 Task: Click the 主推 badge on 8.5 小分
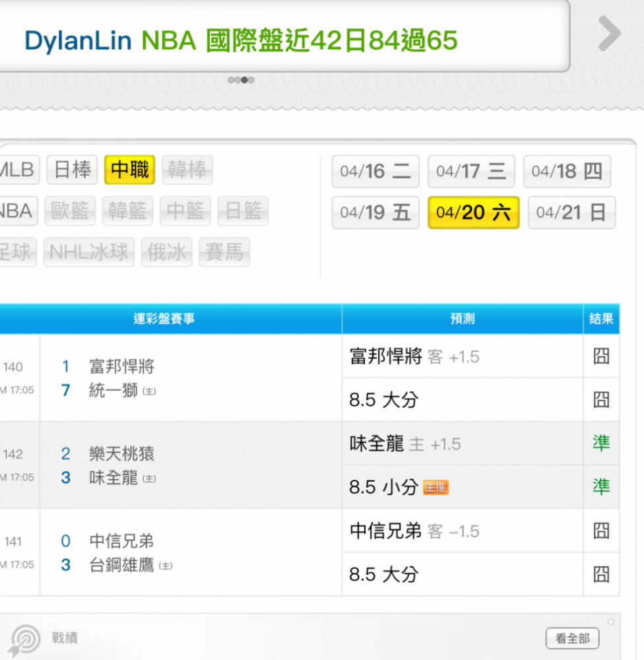[x=435, y=488]
